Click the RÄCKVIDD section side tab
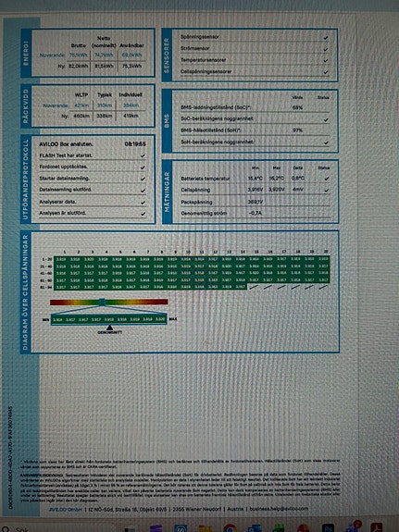The image size is (399, 532). 26,106
